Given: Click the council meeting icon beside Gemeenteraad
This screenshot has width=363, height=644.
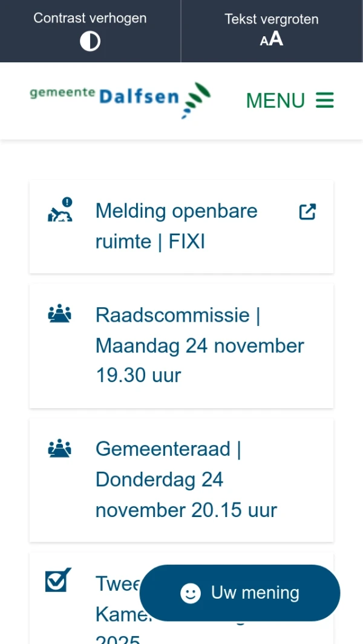Looking at the screenshot, I should [x=59, y=447].
